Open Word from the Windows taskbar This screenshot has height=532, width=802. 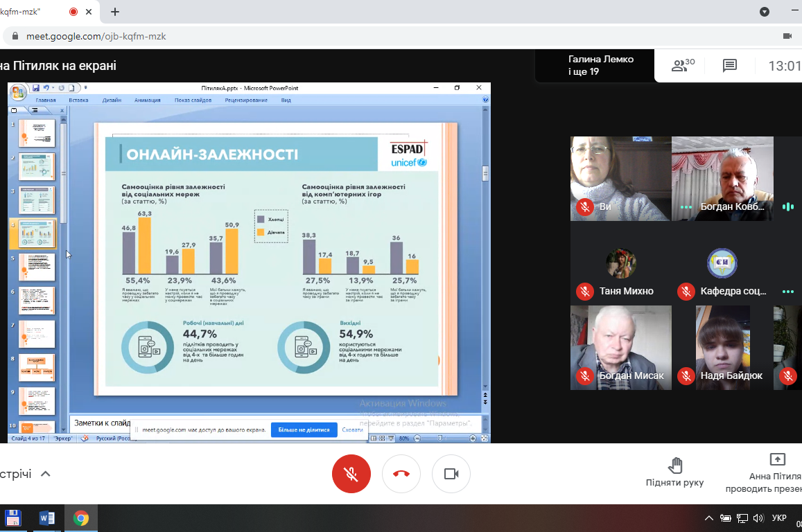47,517
